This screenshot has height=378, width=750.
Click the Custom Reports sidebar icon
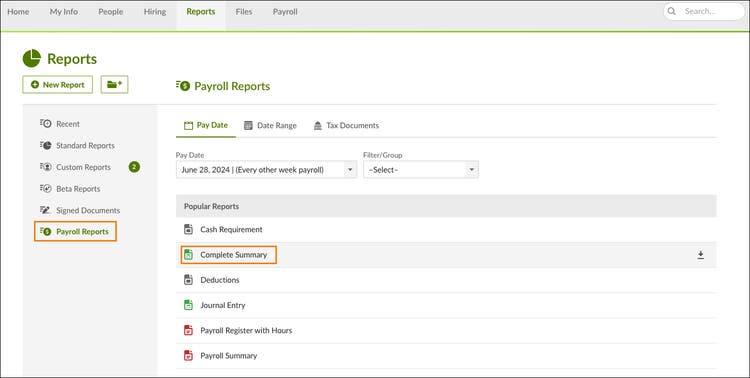point(45,167)
